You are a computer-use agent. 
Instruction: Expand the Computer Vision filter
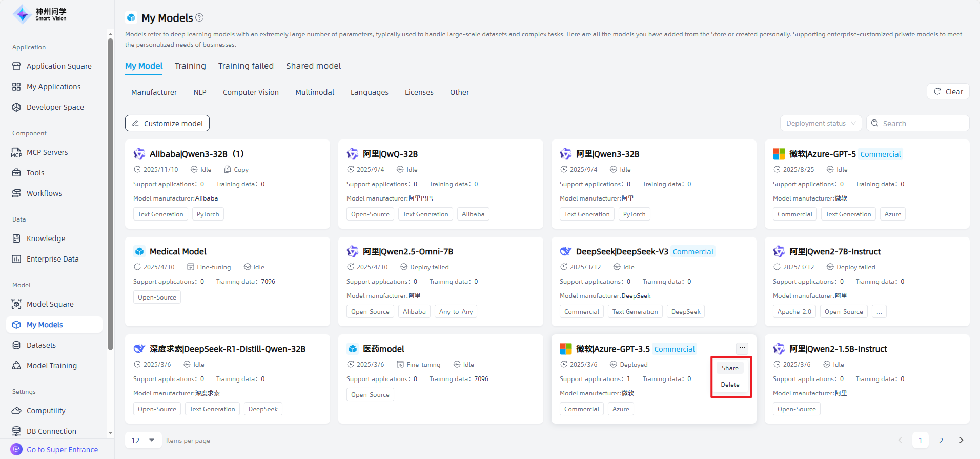point(251,92)
